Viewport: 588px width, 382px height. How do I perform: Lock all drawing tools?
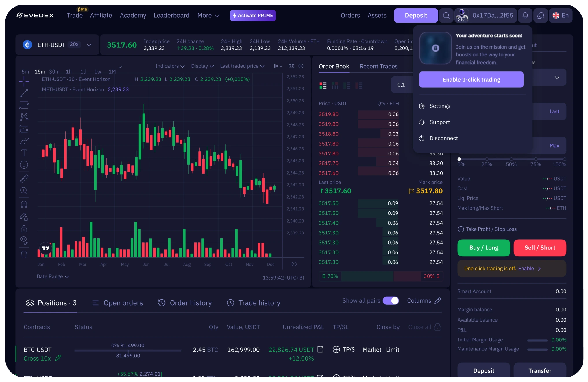[x=24, y=229]
